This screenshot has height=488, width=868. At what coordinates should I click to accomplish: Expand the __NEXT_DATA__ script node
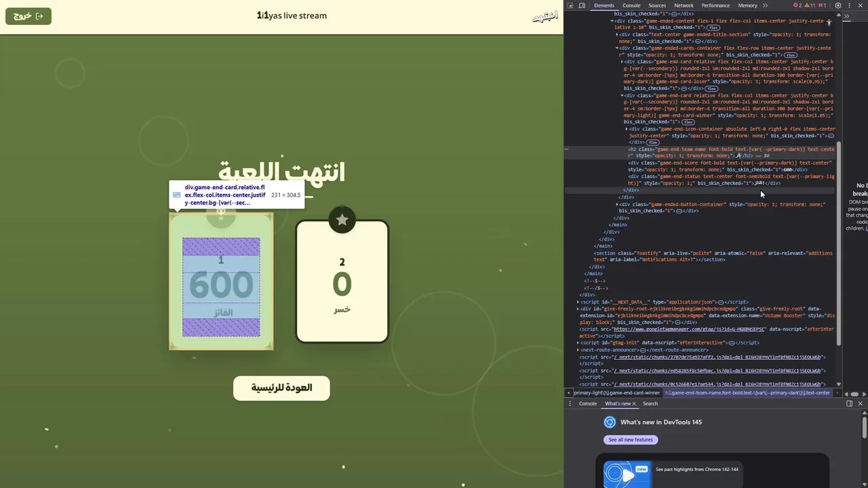click(578, 302)
